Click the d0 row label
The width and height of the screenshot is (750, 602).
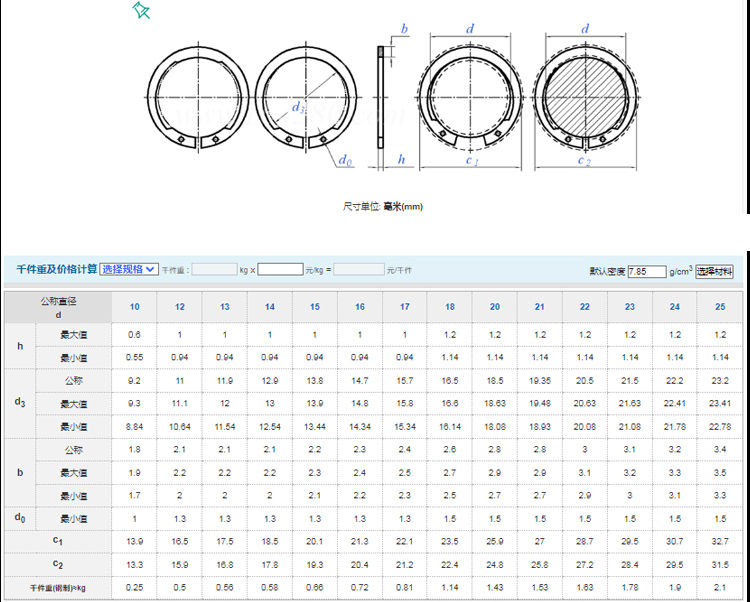[x=20, y=518]
